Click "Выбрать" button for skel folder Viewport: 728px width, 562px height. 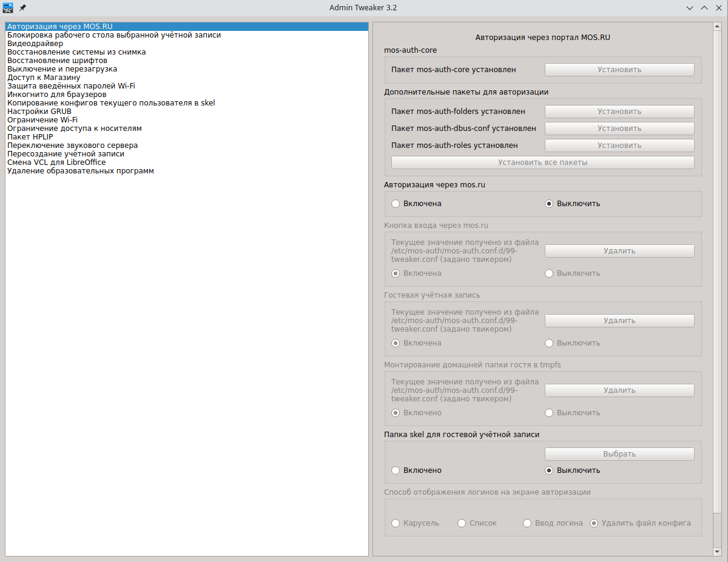click(x=619, y=454)
